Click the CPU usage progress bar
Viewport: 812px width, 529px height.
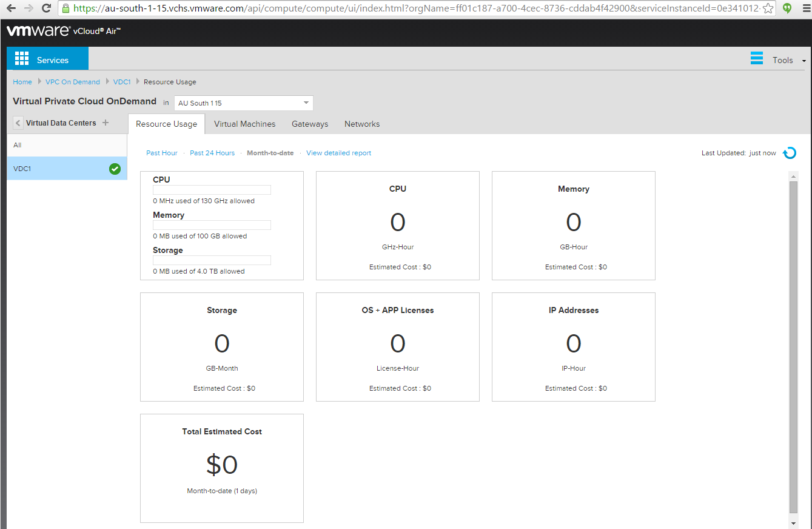pyautogui.click(x=212, y=190)
